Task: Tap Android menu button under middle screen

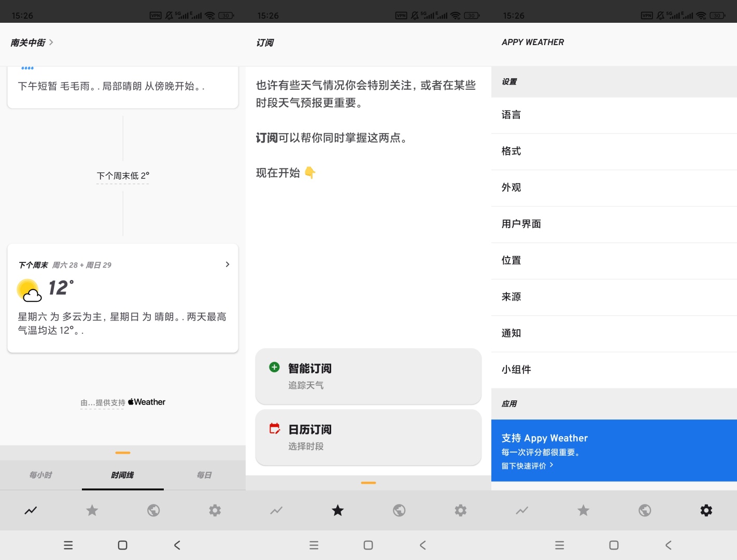Action: pos(314,545)
